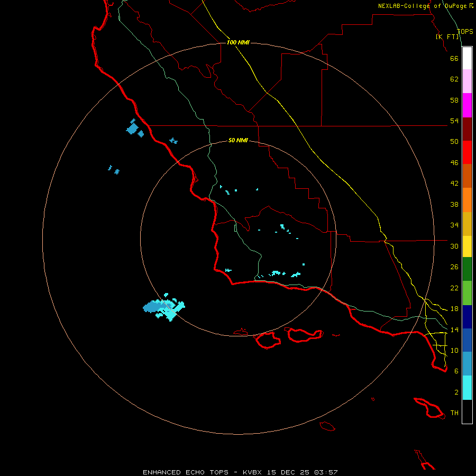The image size is (476, 476).
Task: Click the 'NEXLAB-College of DuPage' credit text
Action: (x=422, y=6)
